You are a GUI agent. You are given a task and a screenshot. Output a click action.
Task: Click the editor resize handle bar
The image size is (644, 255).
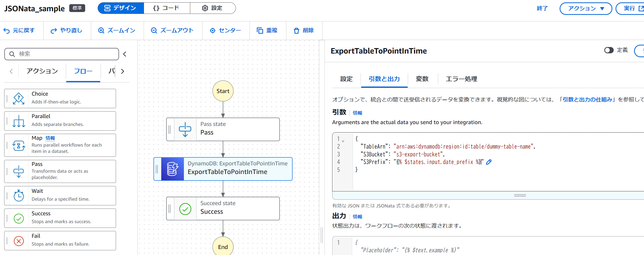coord(520,195)
